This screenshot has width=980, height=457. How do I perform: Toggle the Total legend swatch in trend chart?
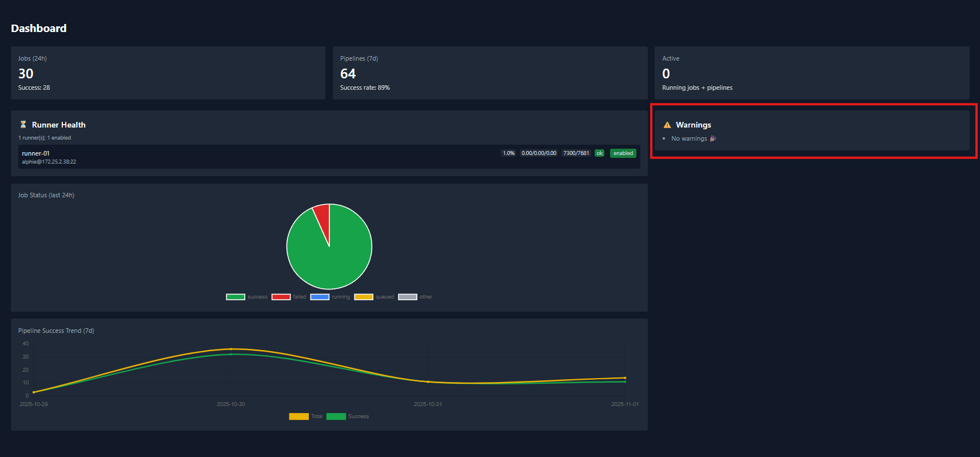tap(299, 416)
